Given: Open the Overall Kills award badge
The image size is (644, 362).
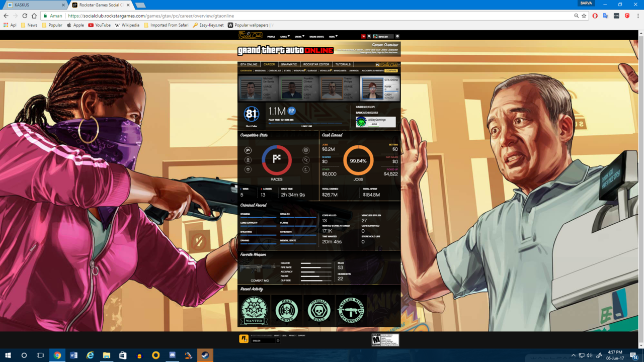Looking at the screenshot, I should [319, 310].
